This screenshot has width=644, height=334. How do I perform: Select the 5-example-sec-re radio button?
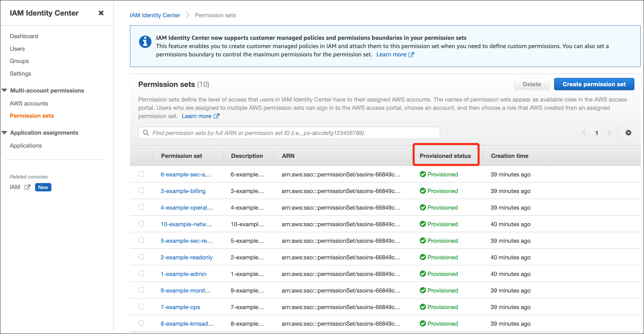141,240
